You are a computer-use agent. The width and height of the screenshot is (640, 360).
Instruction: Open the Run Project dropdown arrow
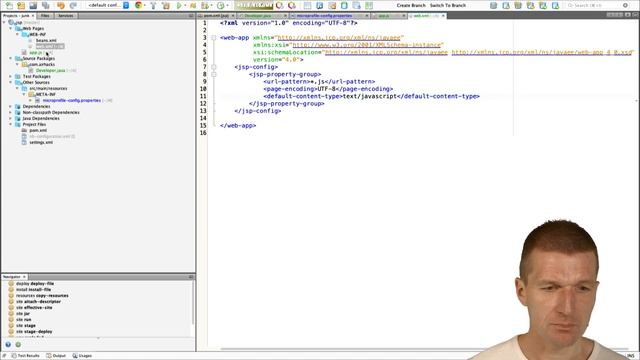pyautogui.click(x=185, y=5)
